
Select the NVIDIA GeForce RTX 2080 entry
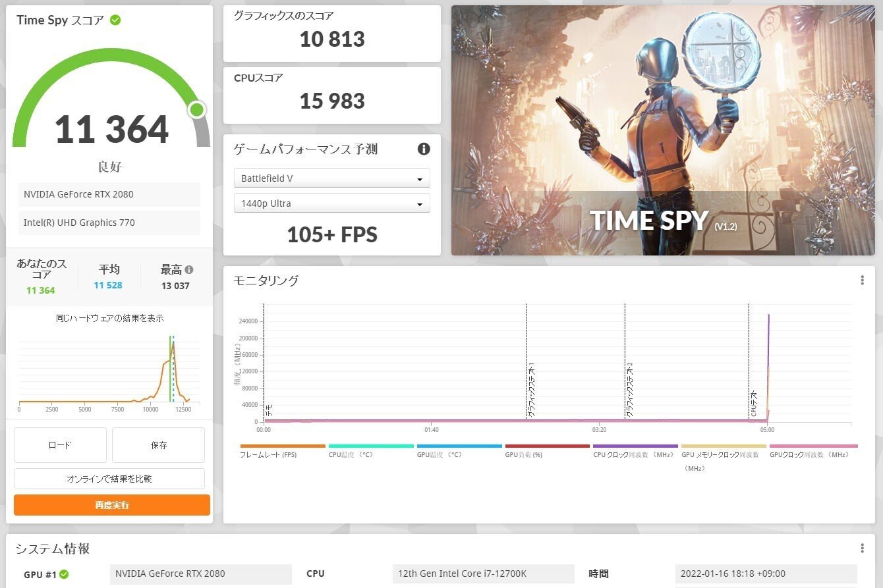[109, 194]
